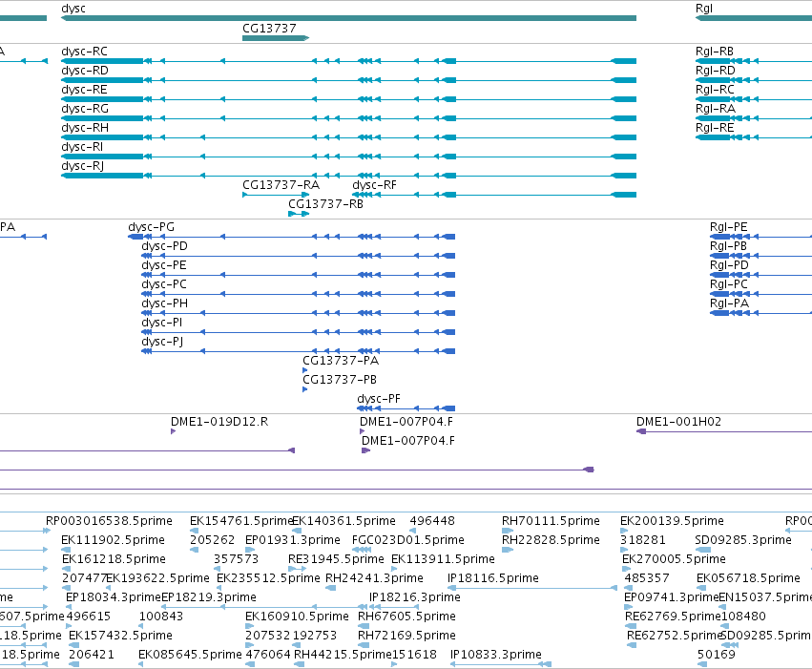Click protein feature dysc-PF

(x=406, y=408)
